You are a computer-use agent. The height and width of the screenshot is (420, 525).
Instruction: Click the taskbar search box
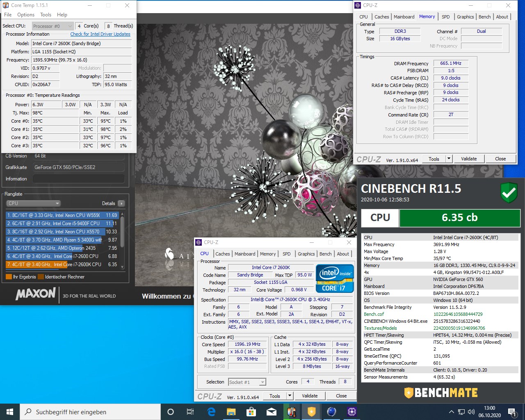coord(90,412)
